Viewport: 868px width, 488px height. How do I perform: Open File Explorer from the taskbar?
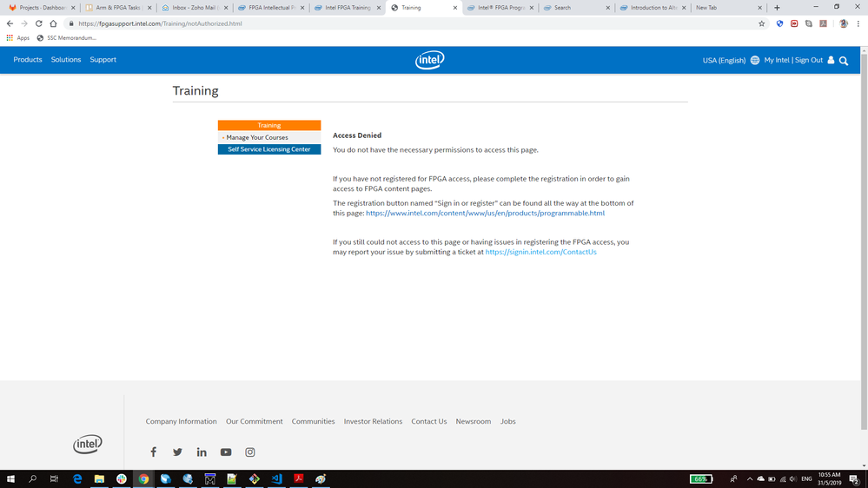[x=99, y=479]
